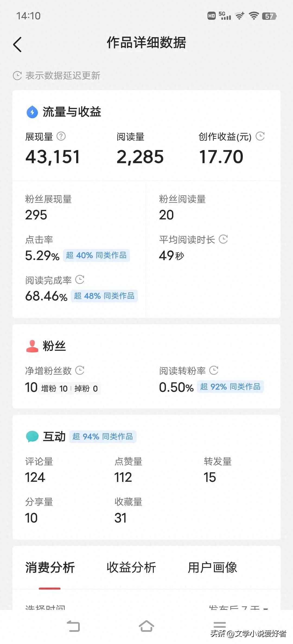Viewport: 293px width, 644px height.
Task: Tap the back arrow in header
Action: [17, 44]
